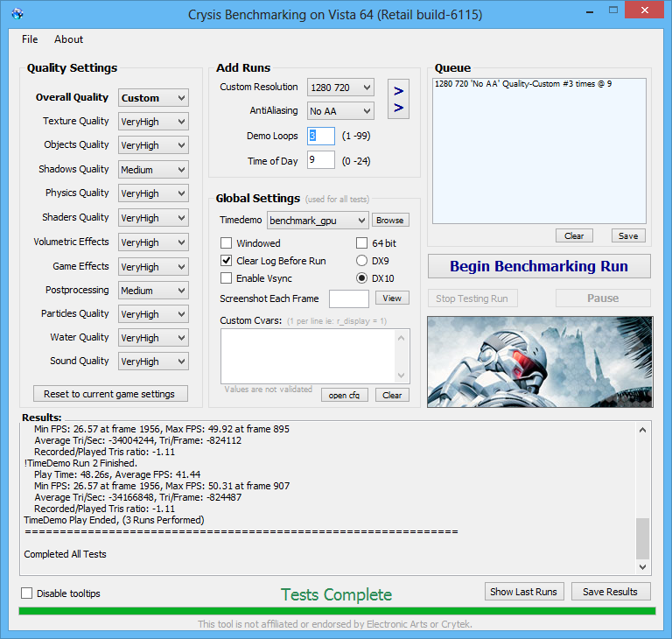Viewport: 672px width, 639px height.
Task: Add run to queue with arrow button
Action: (399, 99)
